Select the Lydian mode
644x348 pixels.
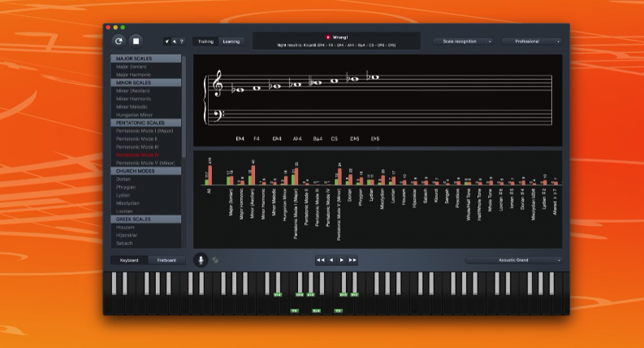[146, 195]
